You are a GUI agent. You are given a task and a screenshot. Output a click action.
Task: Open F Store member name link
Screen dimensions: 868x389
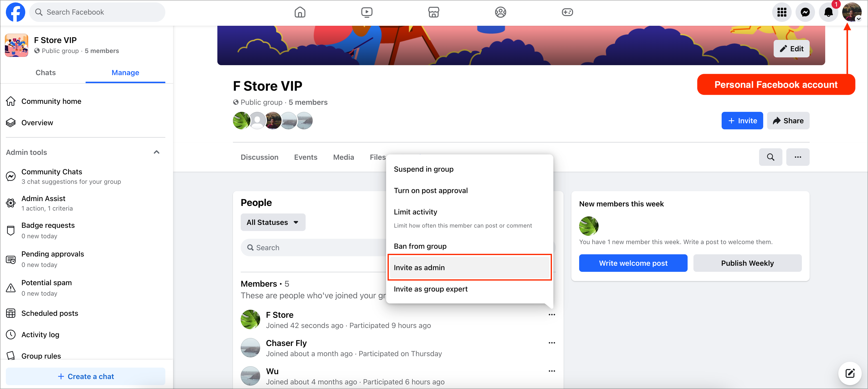(279, 315)
